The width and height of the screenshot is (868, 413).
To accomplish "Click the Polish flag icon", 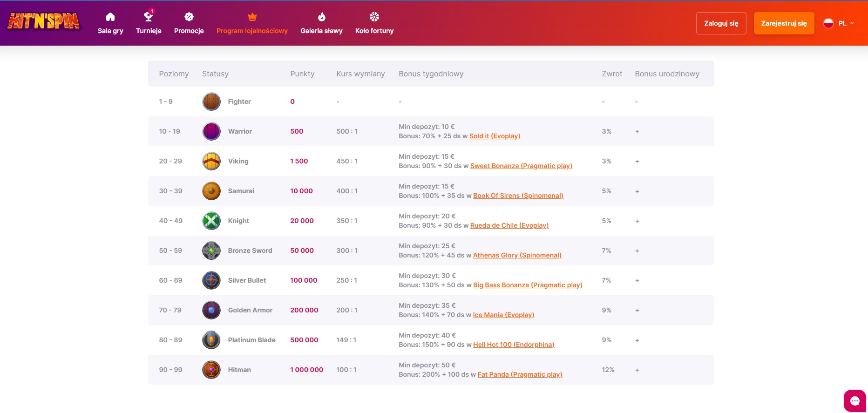I will pyautogui.click(x=828, y=23).
